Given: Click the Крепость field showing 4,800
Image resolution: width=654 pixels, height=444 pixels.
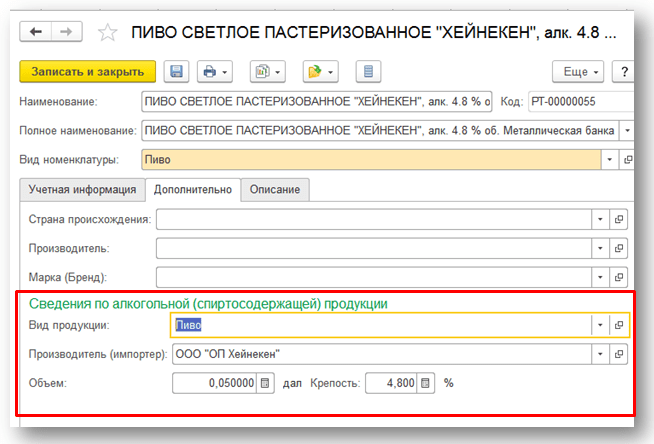Looking at the screenshot, I should (x=391, y=383).
